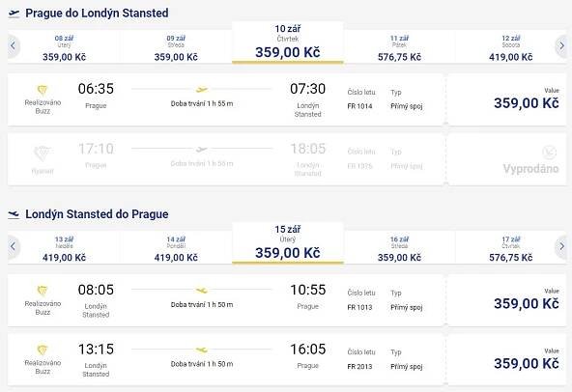This screenshot has width=572, height=392.
Task: Show later outbound dates with right arrow
Action: click(561, 46)
